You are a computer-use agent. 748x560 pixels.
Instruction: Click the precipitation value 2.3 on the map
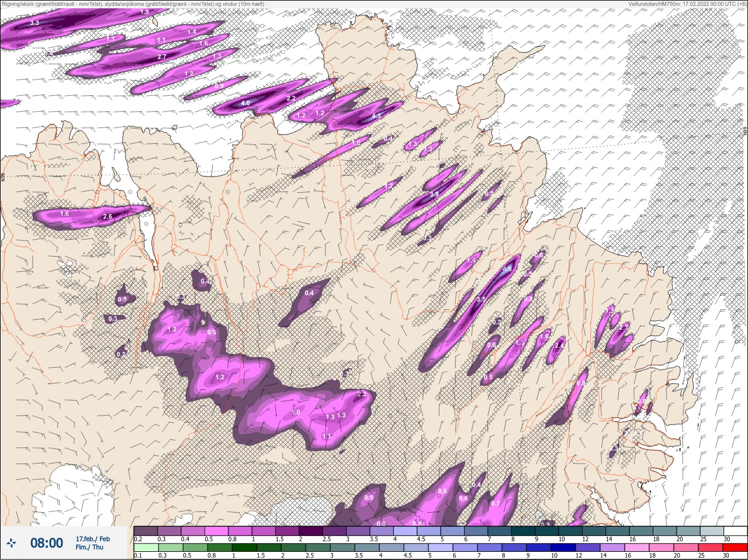tap(362, 394)
